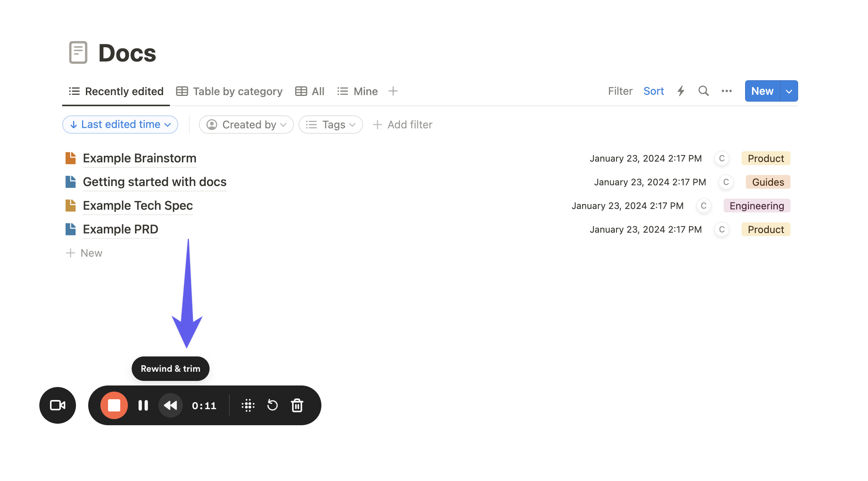Open the Created by filter dropdown

246,125
